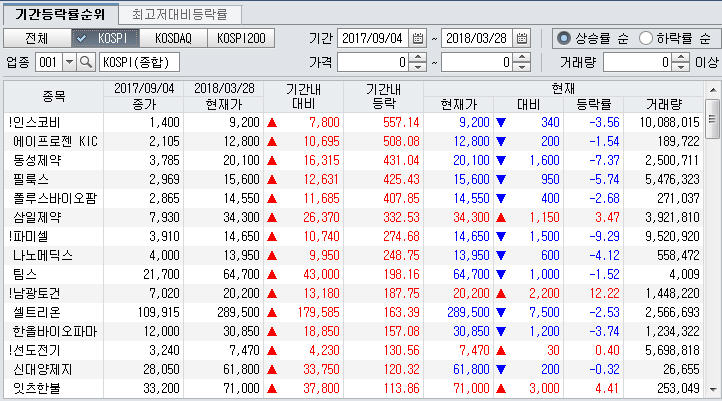The width and height of the screenshot is (722, 401).
Task: Sort by the 기간내 등락 column header
Action: click(383, 96)
